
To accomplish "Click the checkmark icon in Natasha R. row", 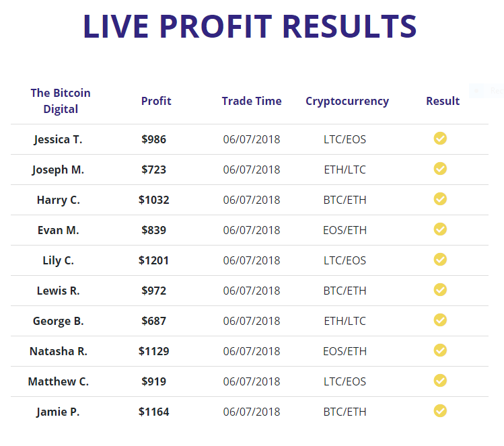I will click(440, 350).
